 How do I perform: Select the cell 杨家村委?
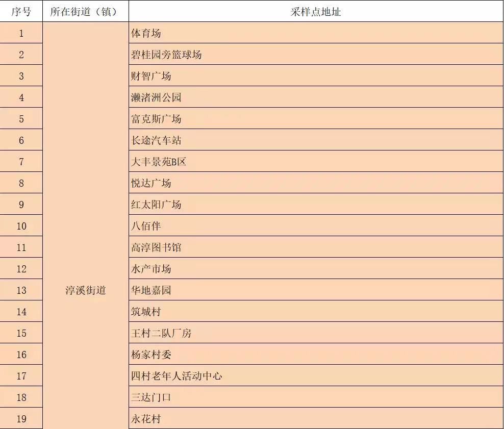tap(316, 354)
